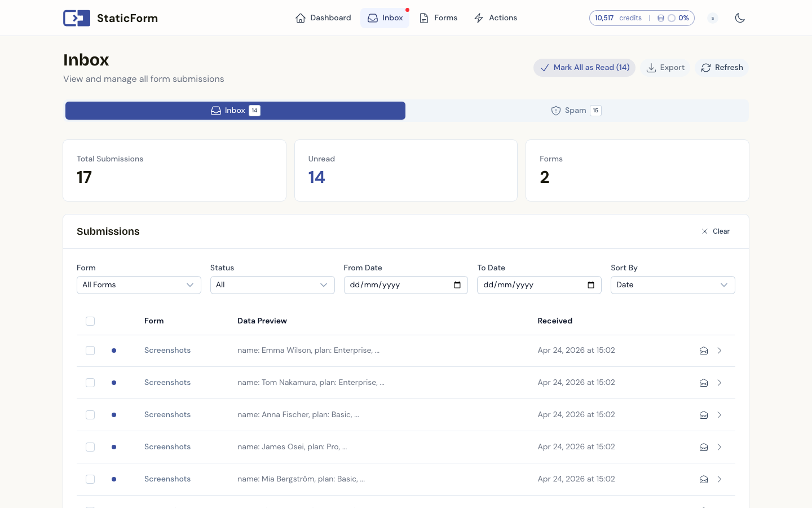Open the Status filter dropdown
The width and height of the screenshot is (812, 508).
(x=272, y=285)
